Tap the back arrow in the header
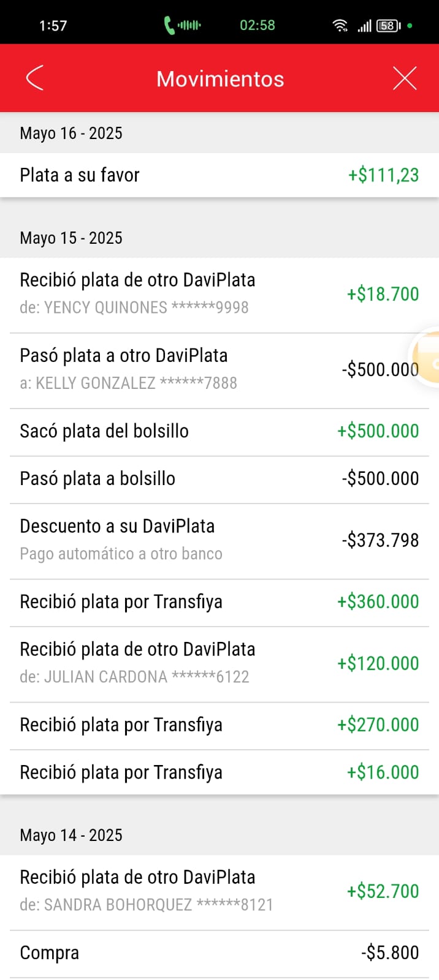439x980 pixels. pos(35,78)
